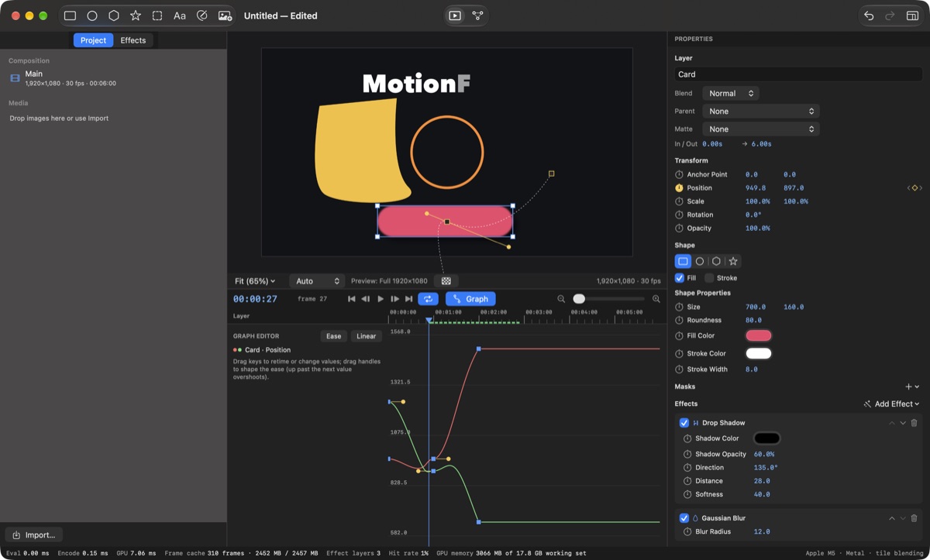The height and width of the screenshot is (560, 930).
Task: Zoom in the timeline with the plus magnifier
Action: [x=656, y=299]
